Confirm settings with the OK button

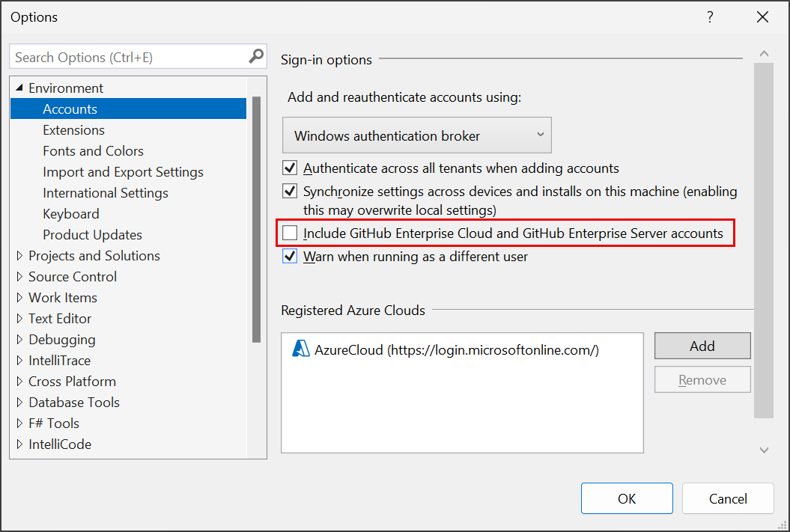[x=627, y=498]
